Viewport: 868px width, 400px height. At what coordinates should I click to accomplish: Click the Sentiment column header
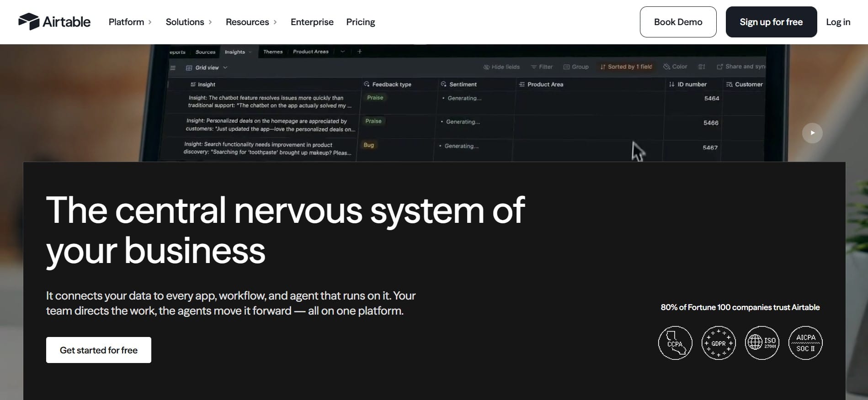point(458,84)
